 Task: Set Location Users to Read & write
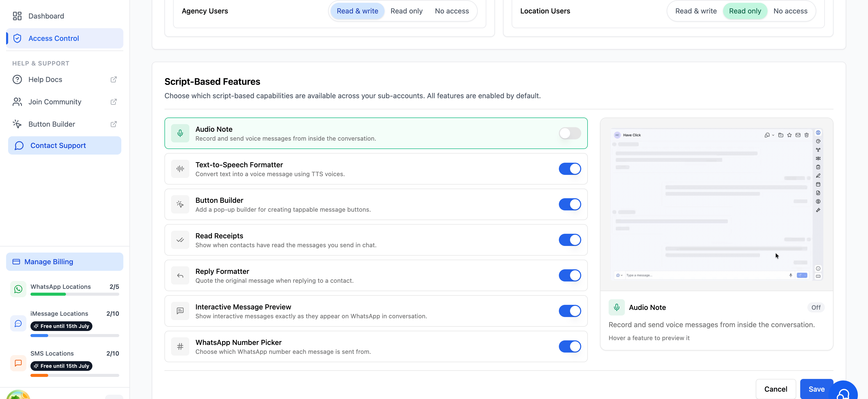click(696, 11)
